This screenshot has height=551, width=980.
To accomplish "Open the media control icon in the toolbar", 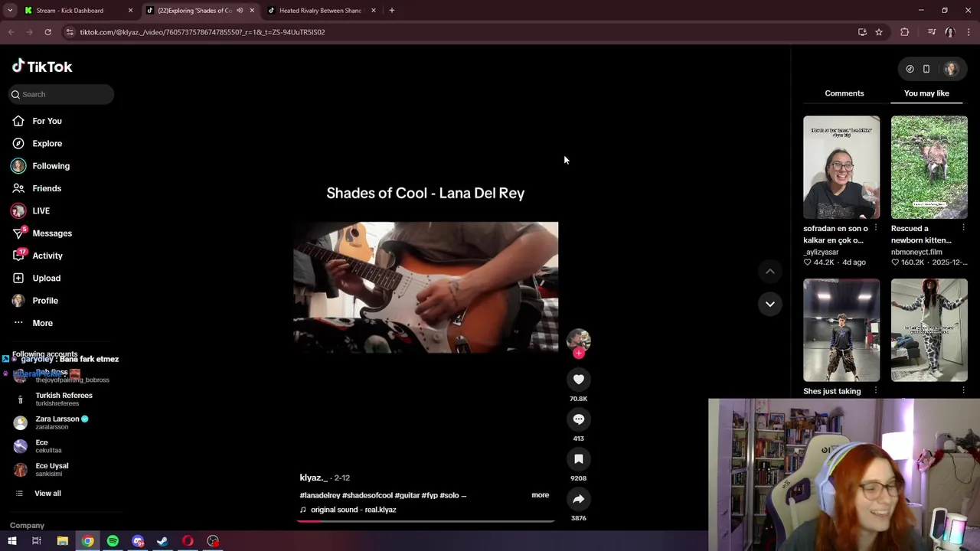I will (931, 32).
